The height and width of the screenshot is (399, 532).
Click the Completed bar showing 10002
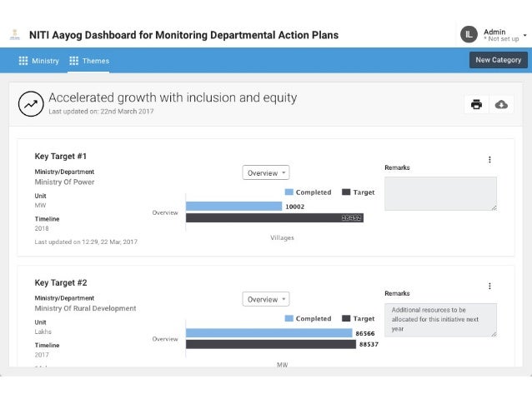233,206
